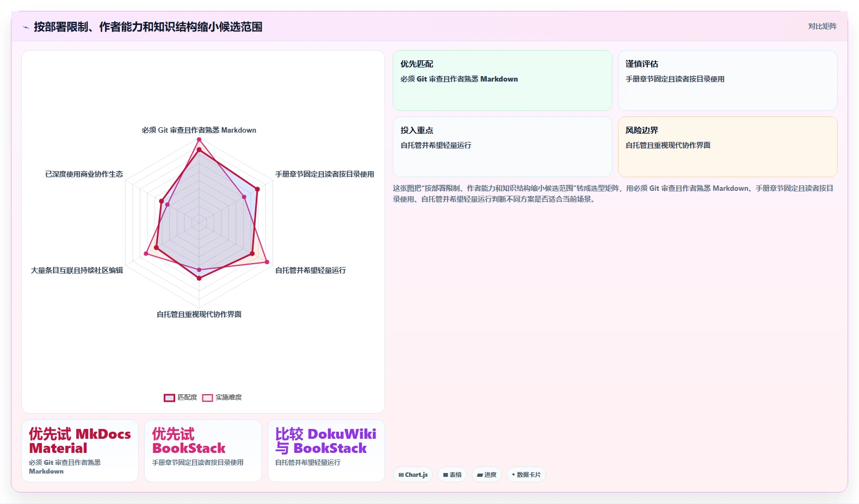
Task: Select the 进度 tag chip
Action: 487,475
